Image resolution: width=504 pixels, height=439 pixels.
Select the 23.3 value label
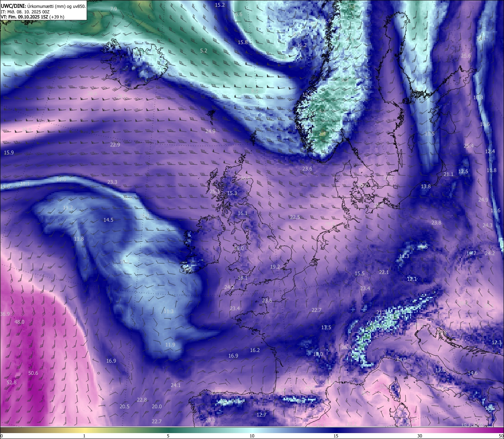112,182
